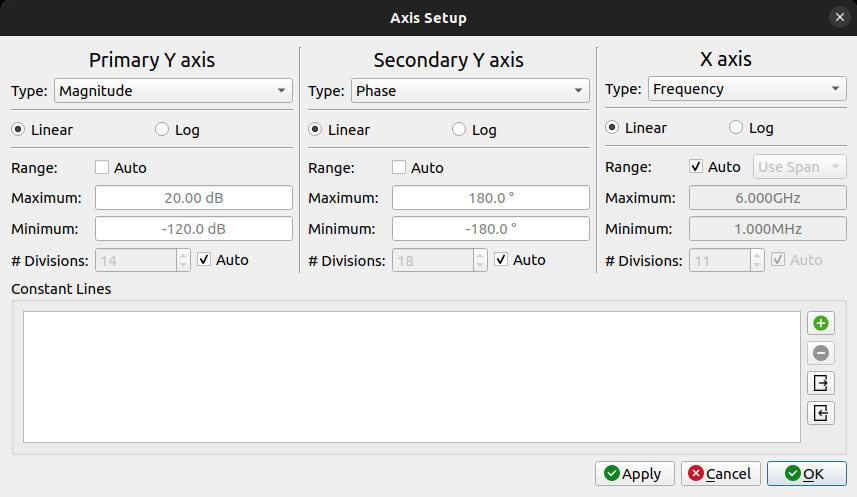This screenshot has height=497, width=857.
Task: Choose Linear scale for Secondary Y axis
Action: coord(315,130)
